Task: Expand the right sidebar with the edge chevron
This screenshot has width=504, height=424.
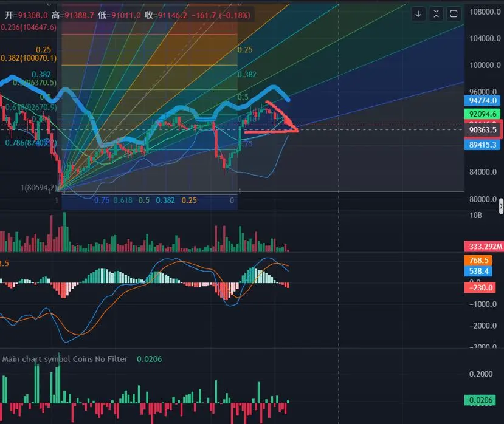Action: click(x=501, y=206)
